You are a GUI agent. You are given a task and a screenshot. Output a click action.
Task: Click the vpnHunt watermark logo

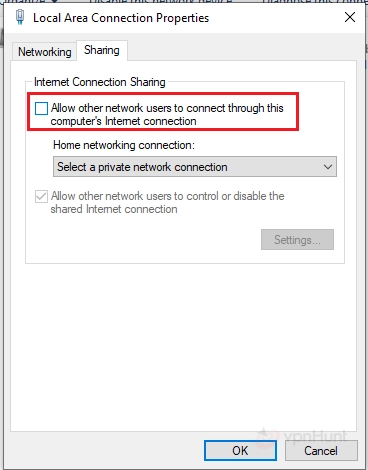[303, 435]
